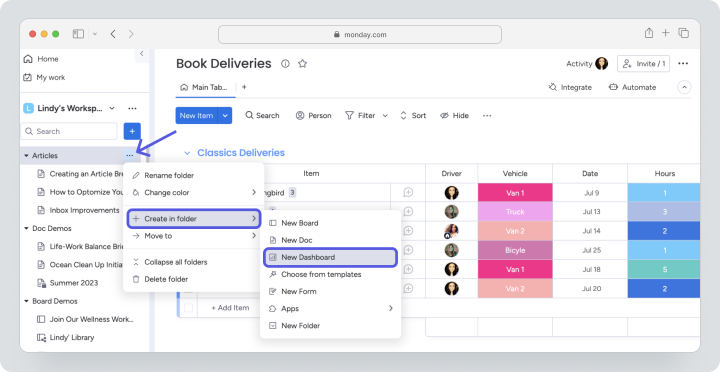720x372 pixels.
Task: Open board options three-dot menu
Action: coord(683,64)
